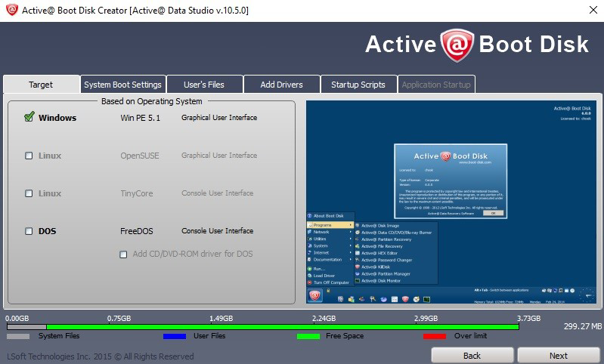Click the '2.24GB' scale marker

point(324,318)
